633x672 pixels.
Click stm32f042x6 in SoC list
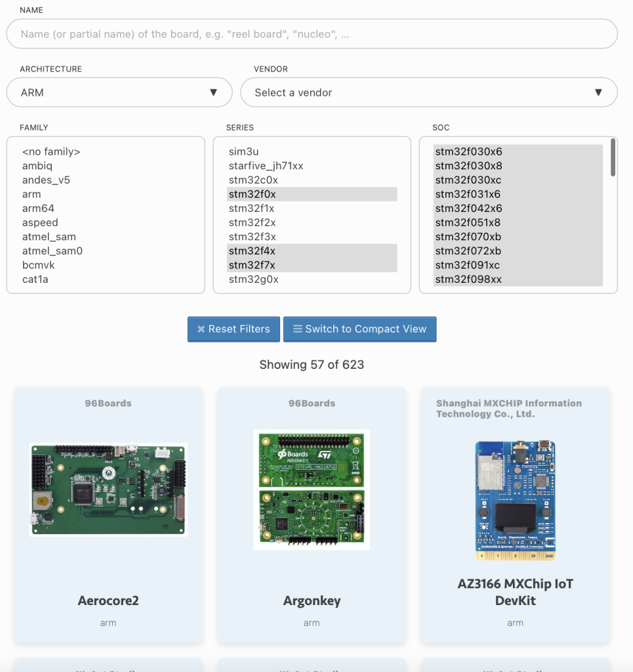tap(518, 208)
